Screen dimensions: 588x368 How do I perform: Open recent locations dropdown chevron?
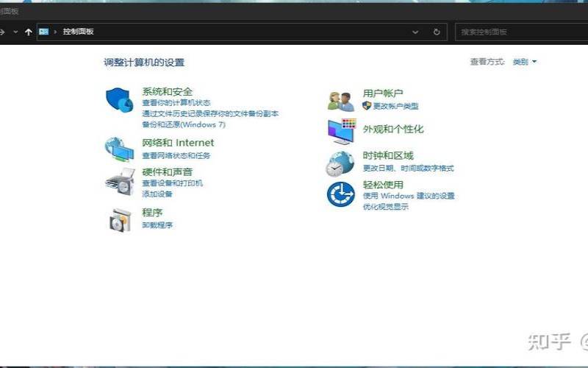(x=15, y=32)
